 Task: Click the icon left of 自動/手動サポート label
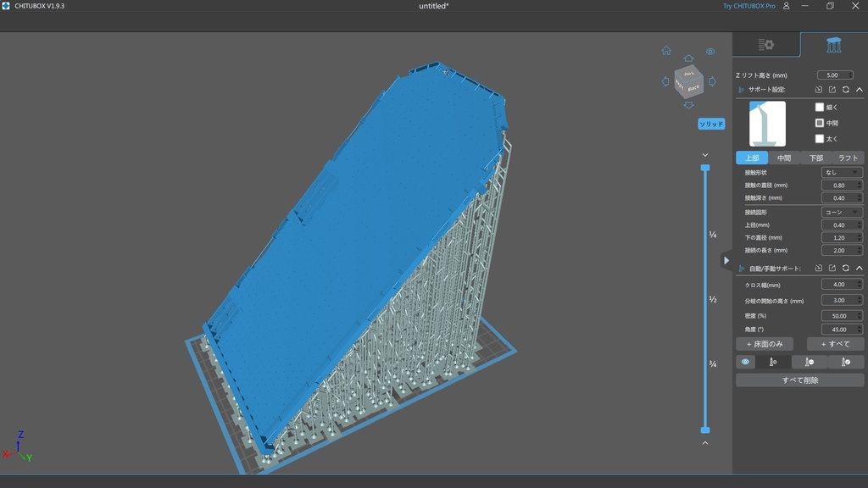[741, 269]
